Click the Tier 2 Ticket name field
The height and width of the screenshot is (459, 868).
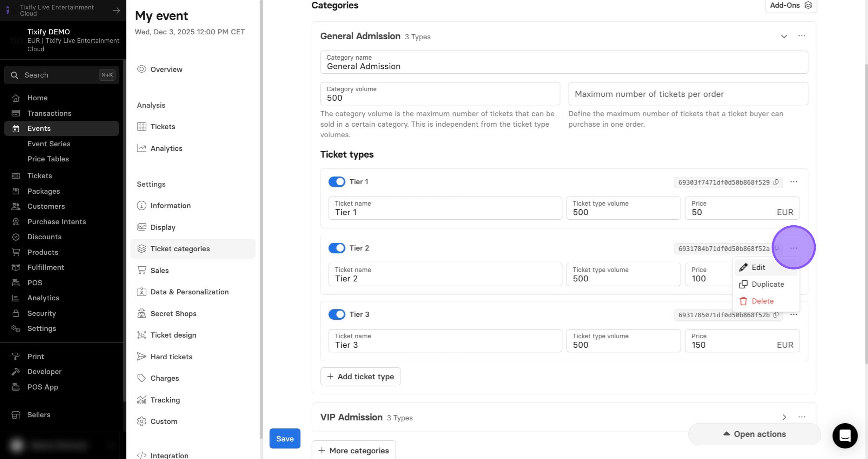coord(445,274)
